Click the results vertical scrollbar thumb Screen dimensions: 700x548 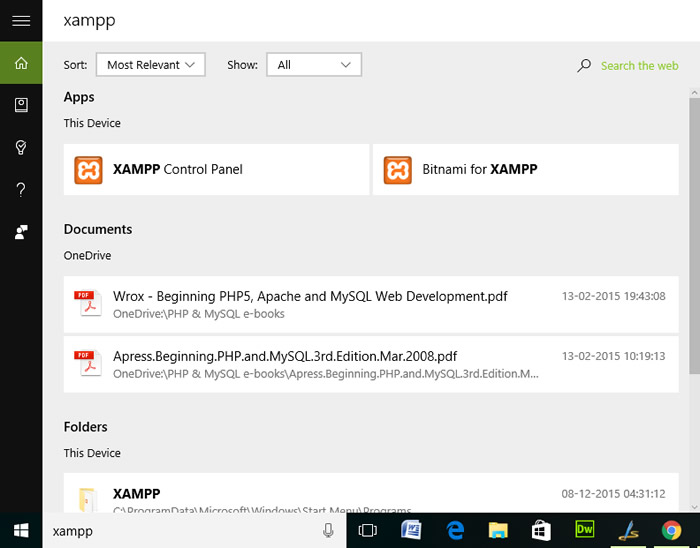click(694, 235)
